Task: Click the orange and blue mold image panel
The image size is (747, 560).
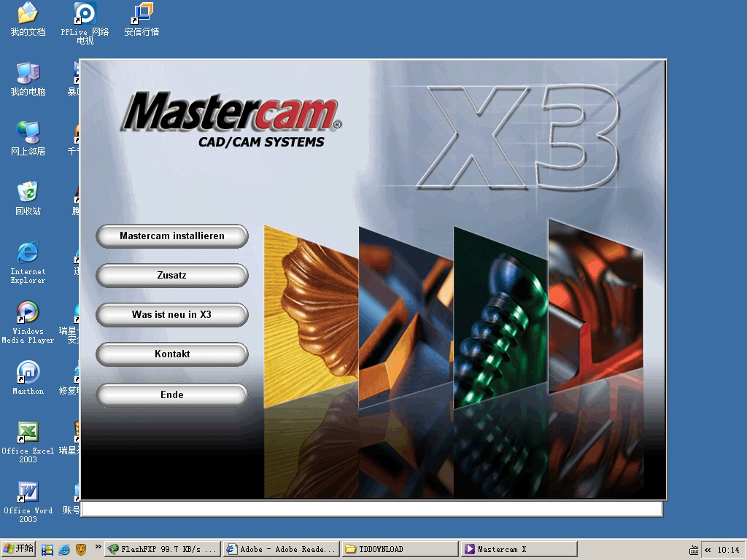Action: click(406, 318)
